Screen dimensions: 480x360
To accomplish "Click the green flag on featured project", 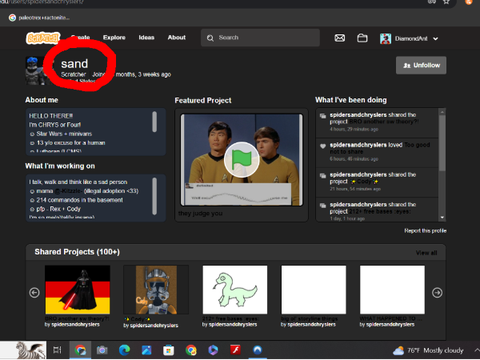I will click(242, 159).
